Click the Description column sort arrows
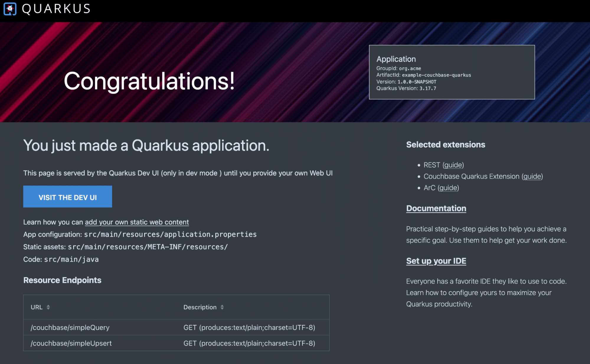This screenshot has height=364, width=590. click(x=222, y=307)
